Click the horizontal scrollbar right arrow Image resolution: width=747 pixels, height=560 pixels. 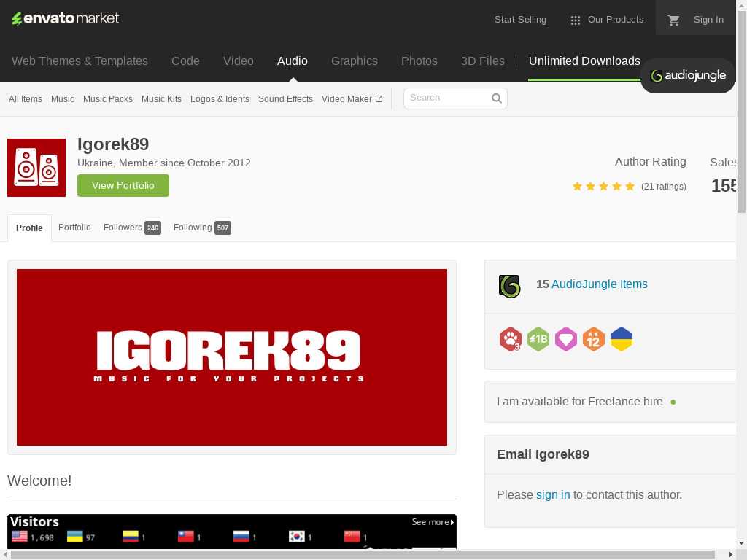pyautogui.click(x=730, y=555)
